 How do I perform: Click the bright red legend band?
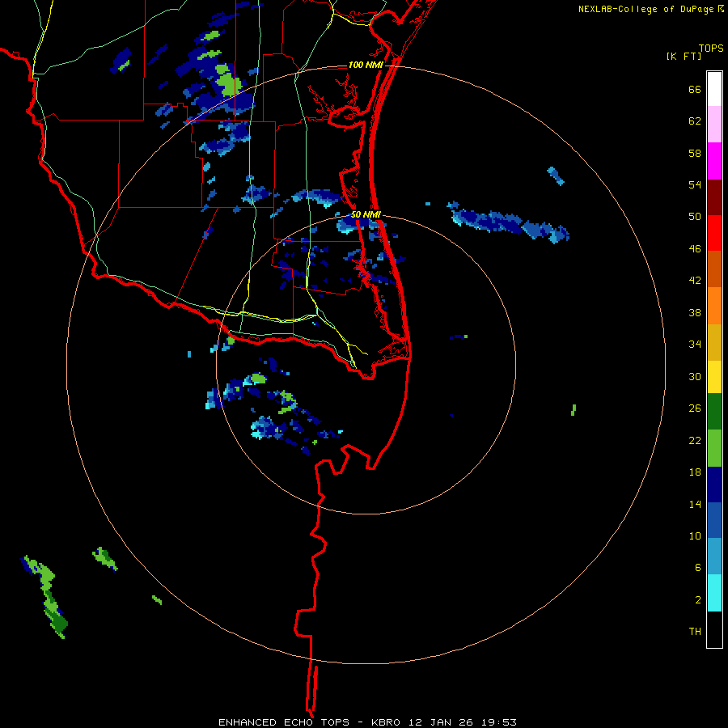tap(714, 233)
